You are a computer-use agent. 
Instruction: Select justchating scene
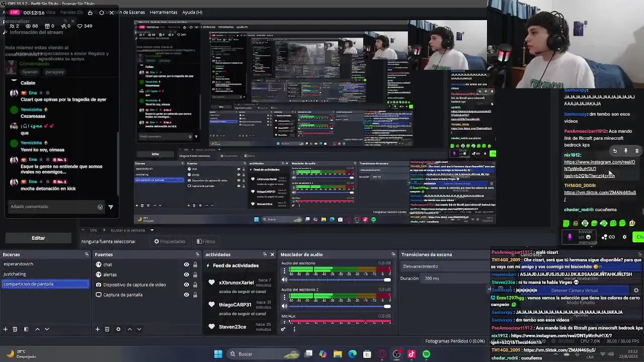tap(45, 274)
